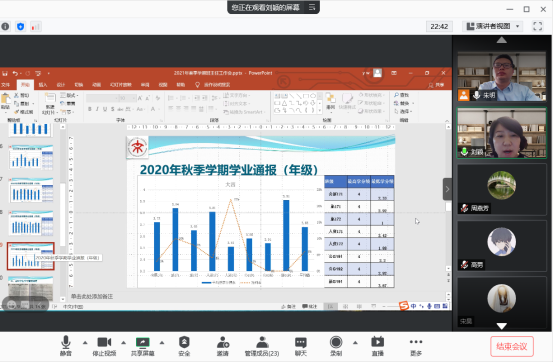Open the speaker view dropdown
The image size is (554, 362).
click(x=493, y=26)
